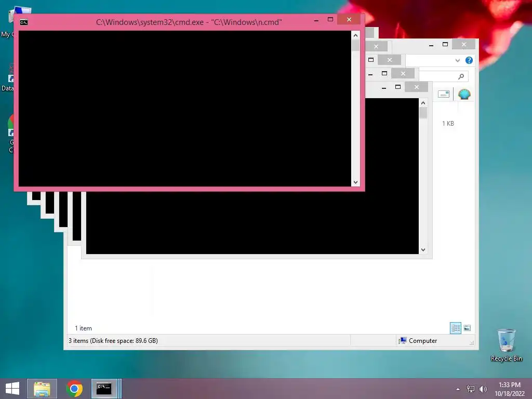The width and height of the screenshot is (532, 399).
Task: Click scrollbar thumb of rearmost black console
Action: (423, 113)
